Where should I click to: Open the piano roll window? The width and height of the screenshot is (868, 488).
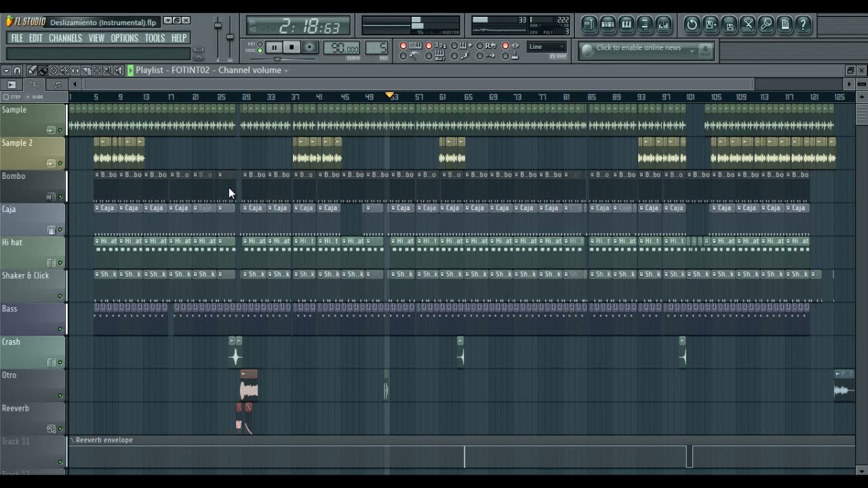(x=626, y=25)
